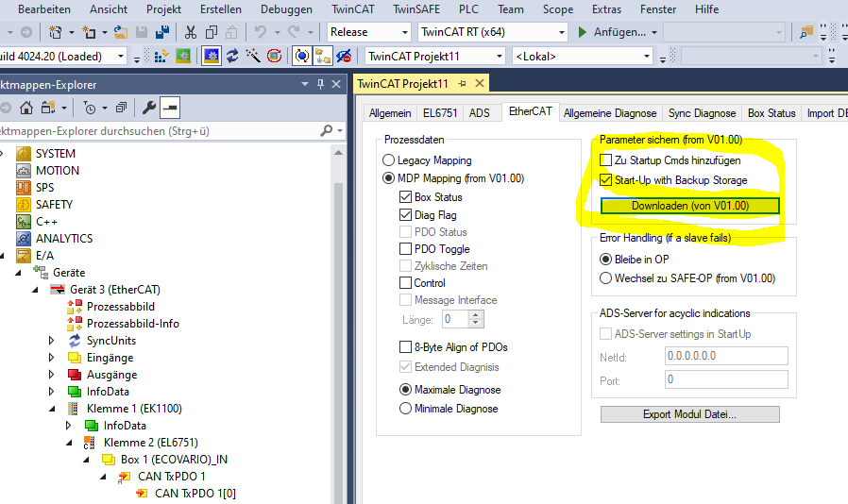Click the Find in Files folder icon
This screenshot has height=504, width=848.
click(x=806, y=32)
